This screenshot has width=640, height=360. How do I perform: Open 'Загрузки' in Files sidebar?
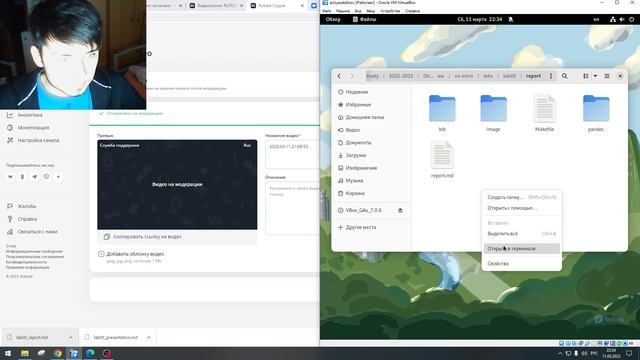[371, 155]
